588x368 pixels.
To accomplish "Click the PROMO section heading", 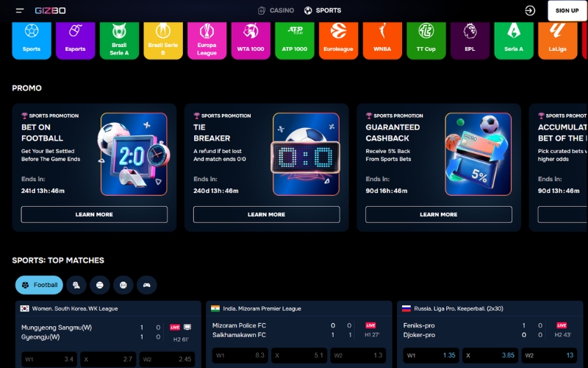I will tap(26, 88).
